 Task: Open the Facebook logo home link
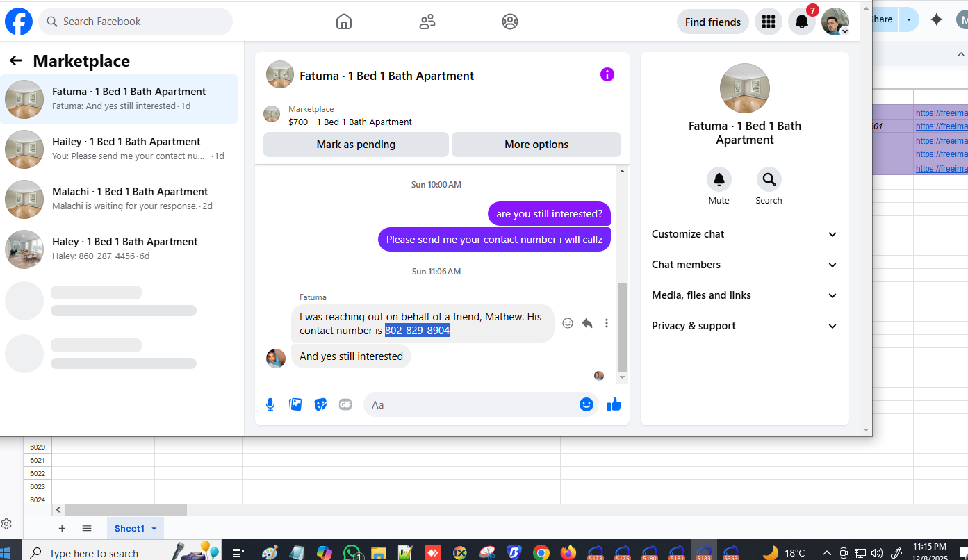(x=19, y=22)
